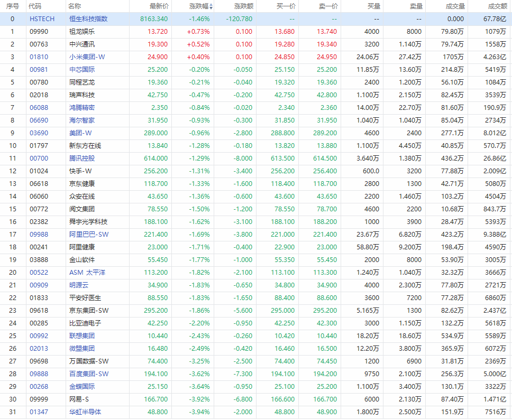
Task: Sort by 买量 column header
Action: [374, 6]
